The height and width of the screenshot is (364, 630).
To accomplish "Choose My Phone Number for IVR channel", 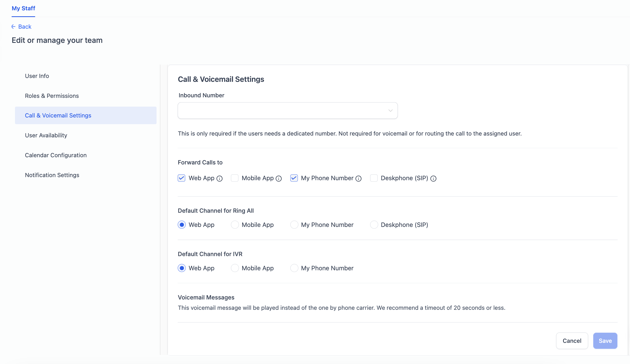I will (294, 268).
